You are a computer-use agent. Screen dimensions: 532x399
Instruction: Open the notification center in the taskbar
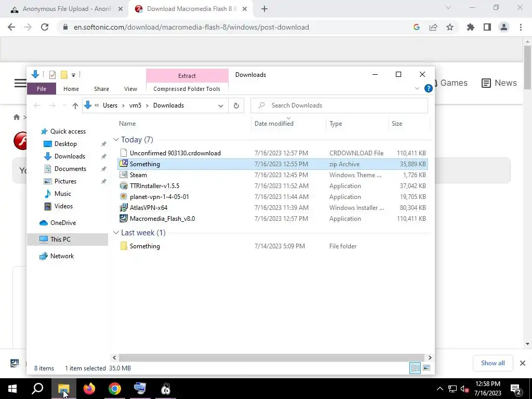(x=516, y=389)
